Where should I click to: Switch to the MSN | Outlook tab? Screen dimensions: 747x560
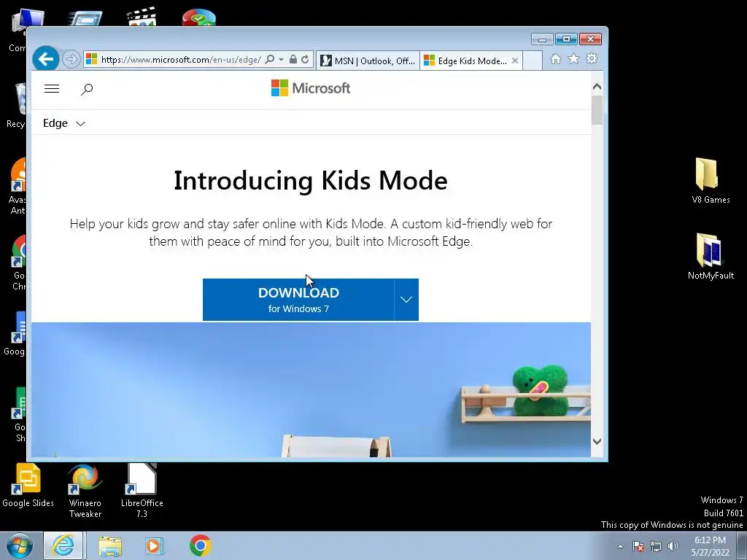click(x=368, y=61)
